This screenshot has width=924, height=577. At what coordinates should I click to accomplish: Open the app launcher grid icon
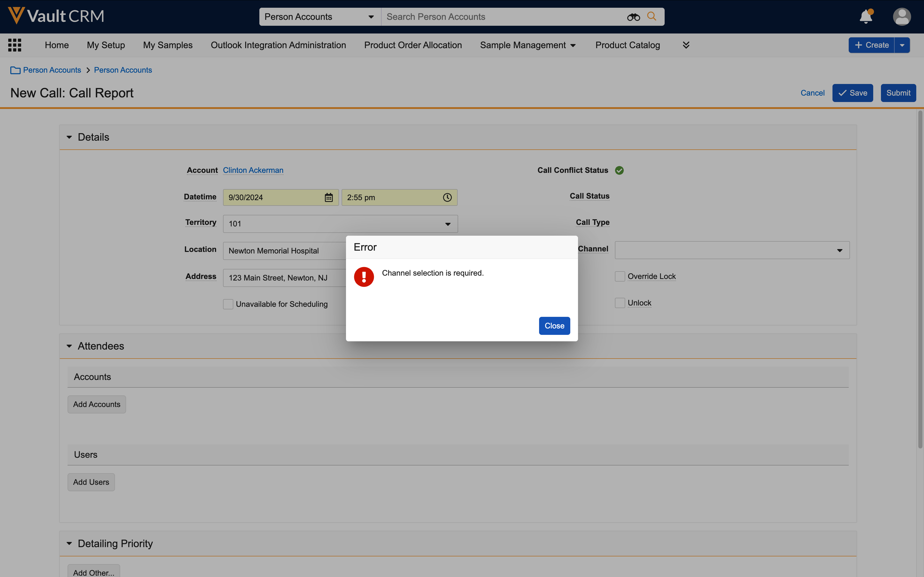(x=14, y=45)
